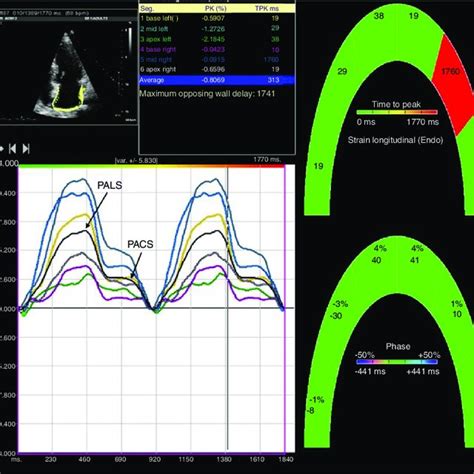Viewport: 474px width, 474px height.
Task: Click the 'Strain longitudinal (Endo)' label
Action: (396, 140)
